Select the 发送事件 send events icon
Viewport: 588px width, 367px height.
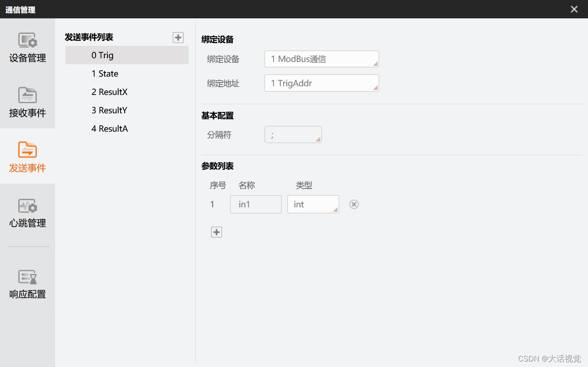[x=28, y=150]
